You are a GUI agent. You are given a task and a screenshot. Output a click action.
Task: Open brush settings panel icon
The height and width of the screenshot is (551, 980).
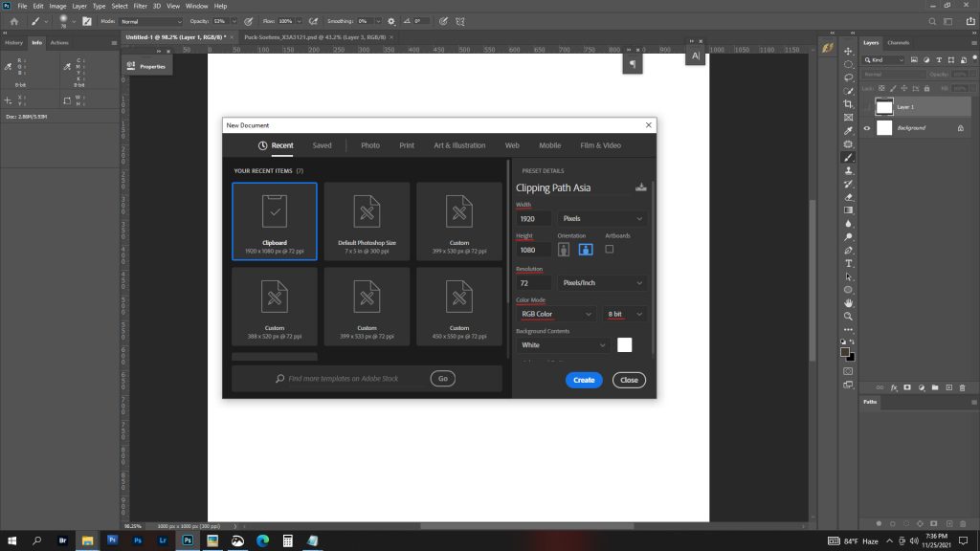[87, 21]
